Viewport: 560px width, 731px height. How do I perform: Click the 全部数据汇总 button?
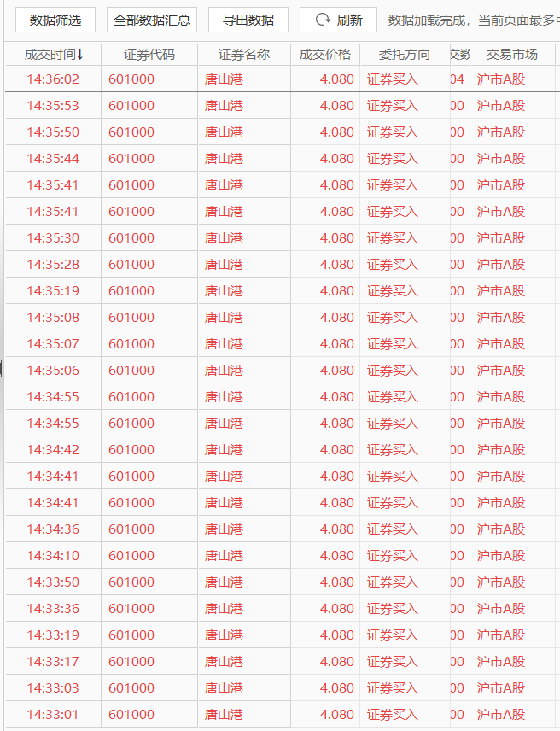click(x=152, y=20)
